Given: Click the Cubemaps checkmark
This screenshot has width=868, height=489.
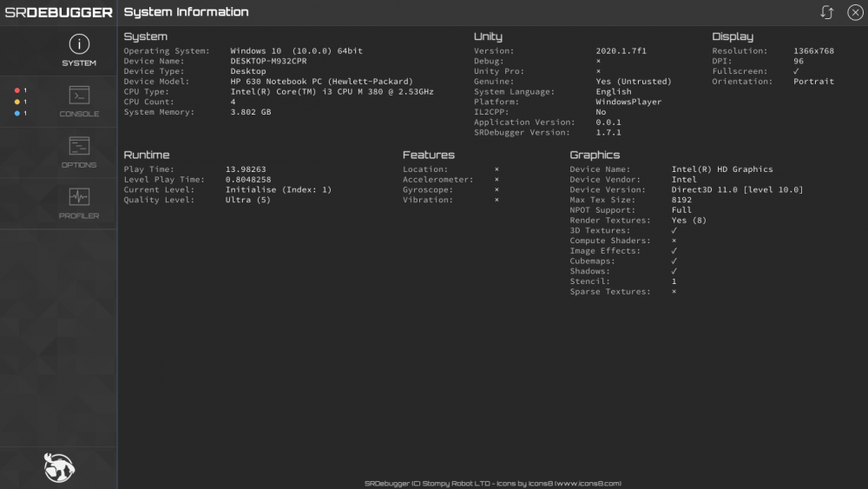Looking at the screenshot, I should coord(674,261).
